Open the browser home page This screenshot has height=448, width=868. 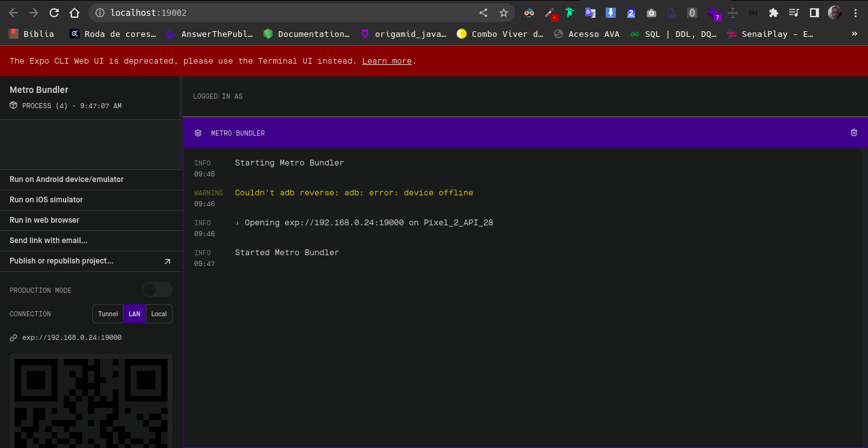coord(75,13)
